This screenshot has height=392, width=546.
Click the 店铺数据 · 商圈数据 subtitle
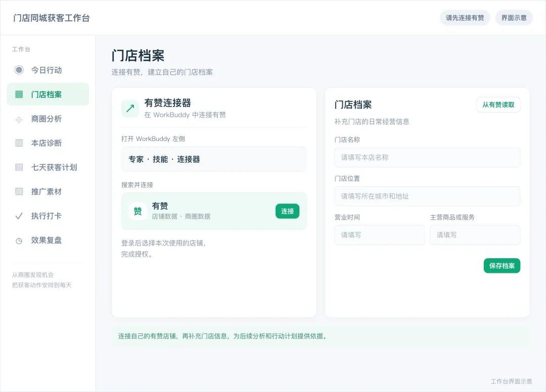pos(181,216)
